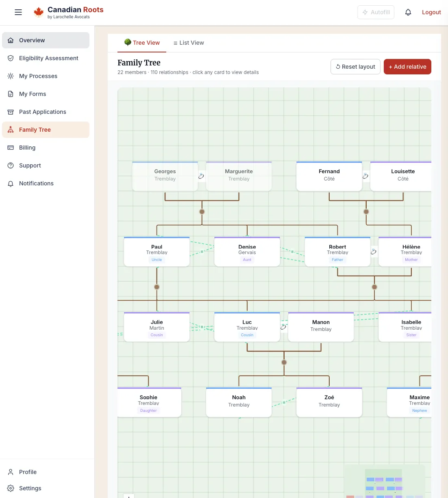This screenshot has height=498, width=448.
Task: Open the notifications bell in header
Action: (x=408, y=12)
